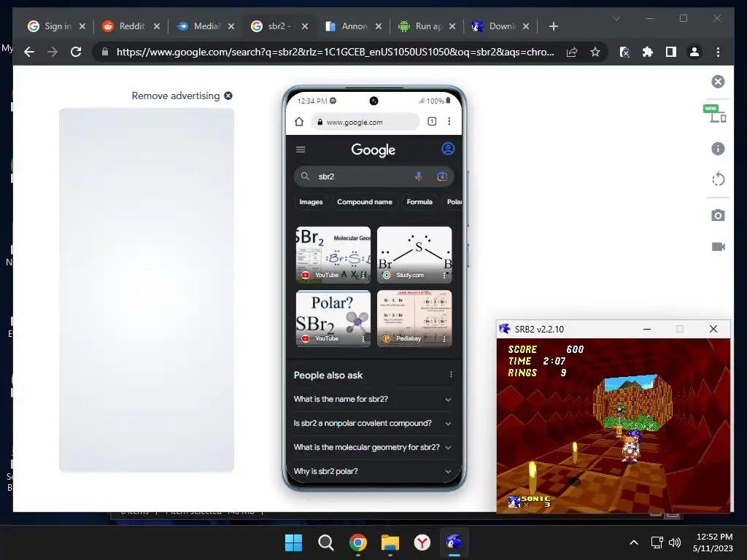Screen dimensions: 747x560
Task: Open the phone browser three-dot menu
Action: click(449, 122)
